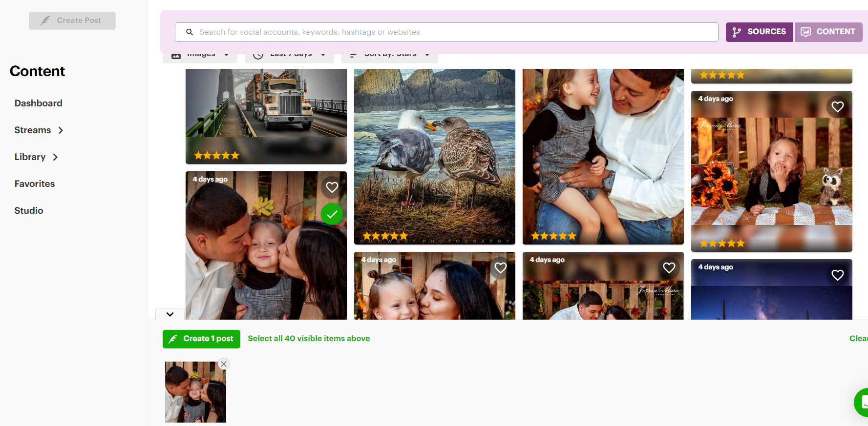
Task: Go to the Library page
Action: (x=30, y=157)
